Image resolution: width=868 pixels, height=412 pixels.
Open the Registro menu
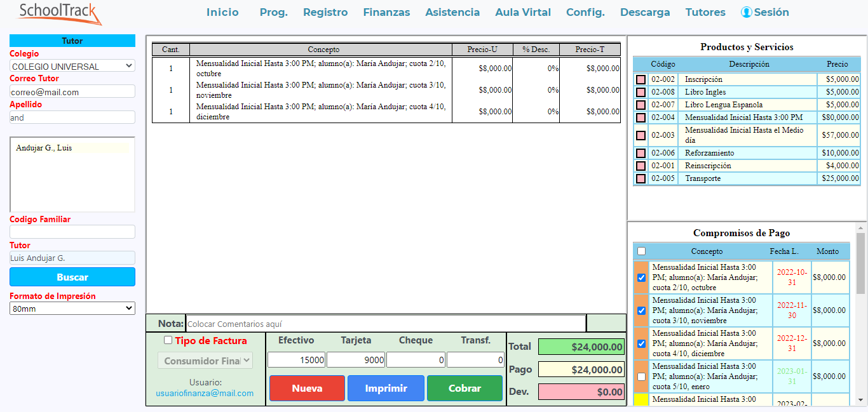[x=325, y=12]
